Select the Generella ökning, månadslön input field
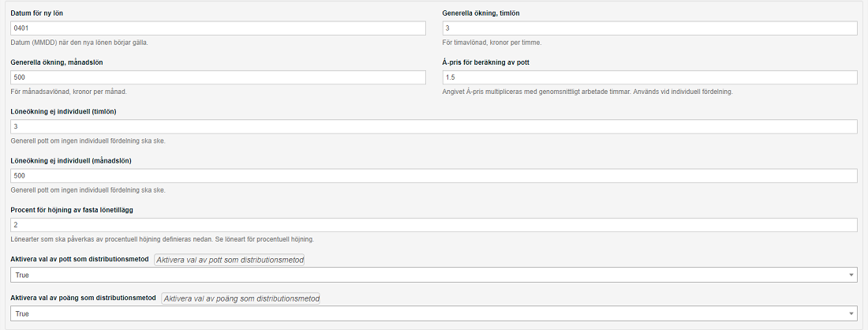The width and height of the screenshot is (868, 330). click(x=218, y=77)
